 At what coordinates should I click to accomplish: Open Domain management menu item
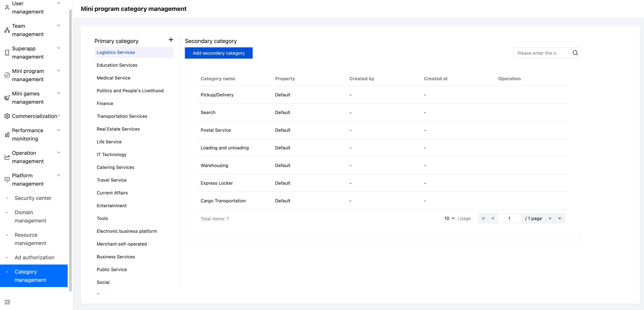pyautogui.click(x=30, y=216)
